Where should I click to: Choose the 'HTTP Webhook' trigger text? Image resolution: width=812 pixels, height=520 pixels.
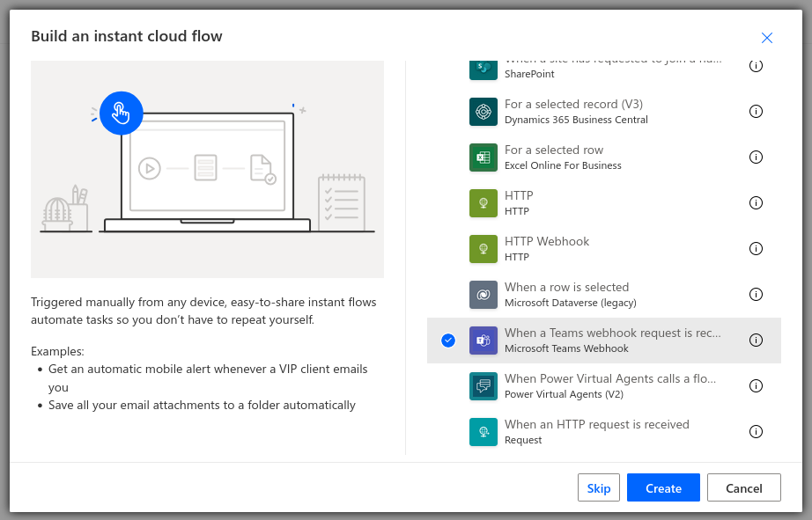pyautogui.click(x=547, y=242)
